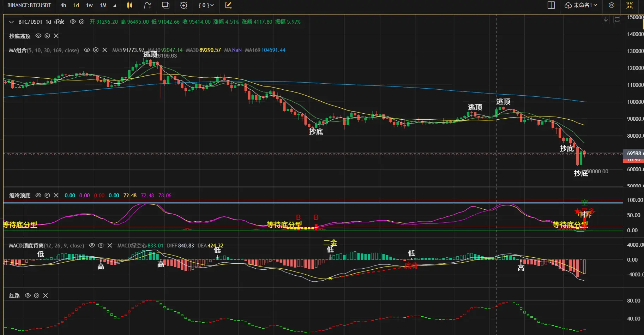Viewport: 644px width, 335px height.
Task: Open settings for BTC/USDT main series
Action: (82, 22)
